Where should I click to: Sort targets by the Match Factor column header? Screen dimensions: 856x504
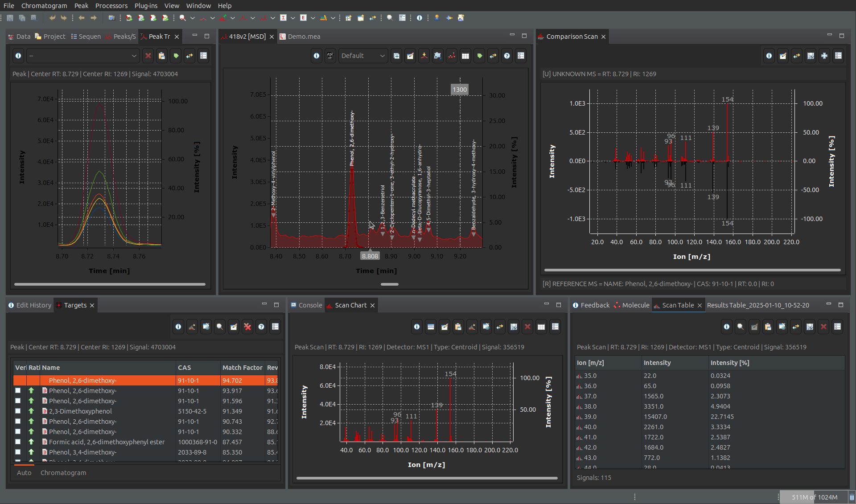[x=242, y=368]
